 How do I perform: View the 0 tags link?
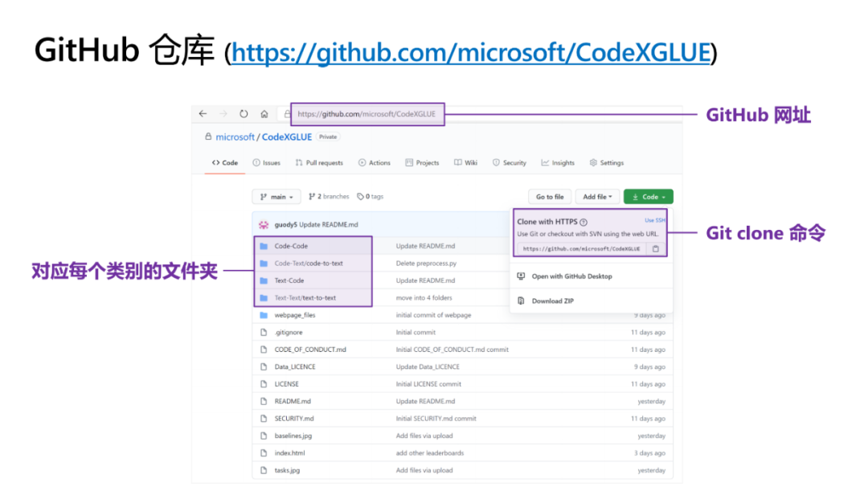(371, 197)
